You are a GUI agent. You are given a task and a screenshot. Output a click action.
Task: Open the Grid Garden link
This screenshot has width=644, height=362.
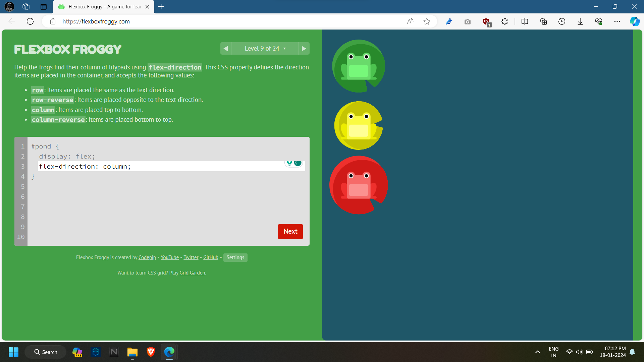[192, 273]
